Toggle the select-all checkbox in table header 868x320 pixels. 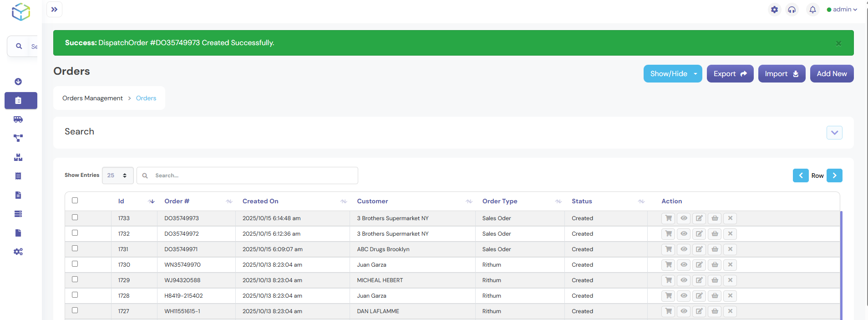tap(75, 201)
